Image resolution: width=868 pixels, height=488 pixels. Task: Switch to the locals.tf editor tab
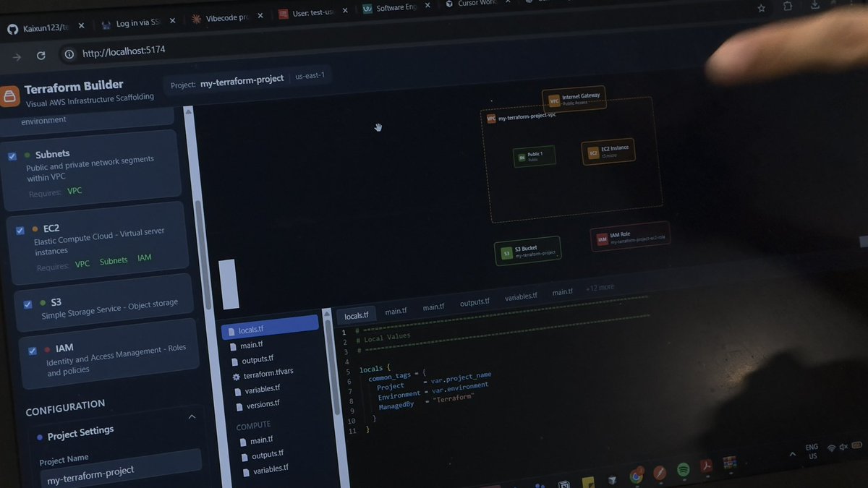click(356, 315)
